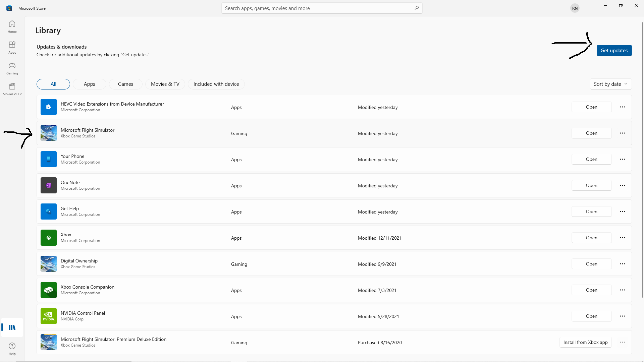Image resolution: width=644 pixels, height=362 pixels.
Task: Click the Get updates button
Action: pos(614,51)
